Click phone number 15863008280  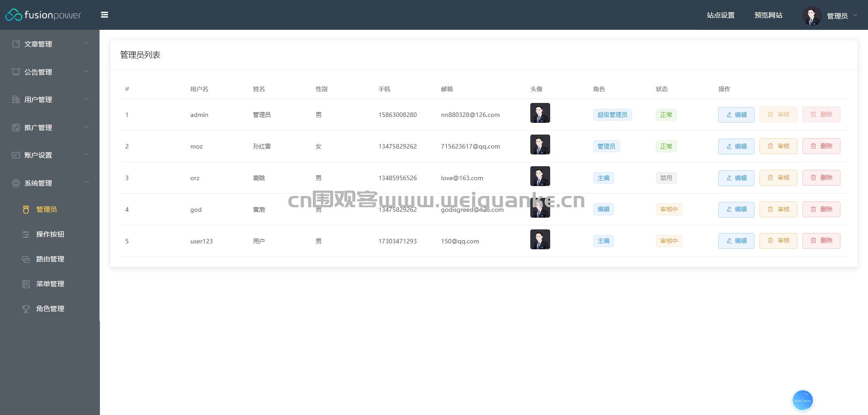pos(397,115)
